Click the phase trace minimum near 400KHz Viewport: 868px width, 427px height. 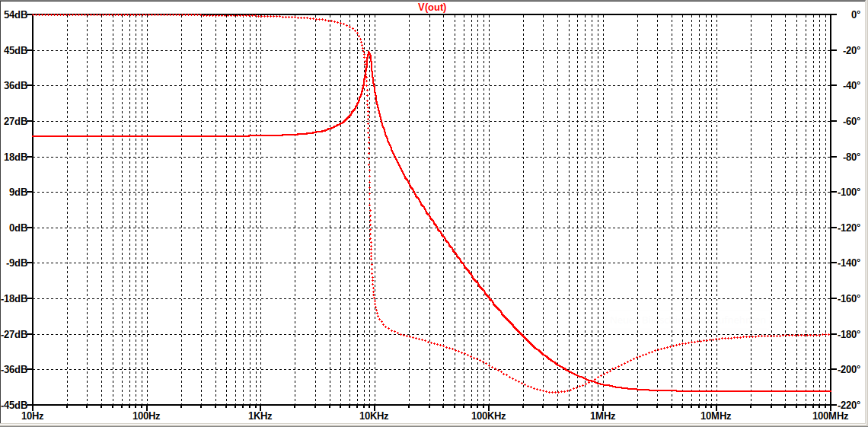[555, 392]
